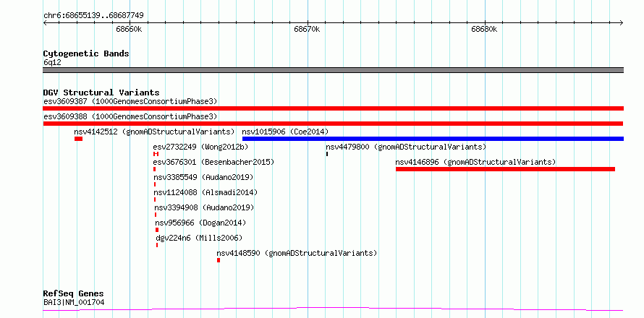Click the DGV Structural Variants track title
The height and width of the screenshot is (318, 644).
pos(101,93)
